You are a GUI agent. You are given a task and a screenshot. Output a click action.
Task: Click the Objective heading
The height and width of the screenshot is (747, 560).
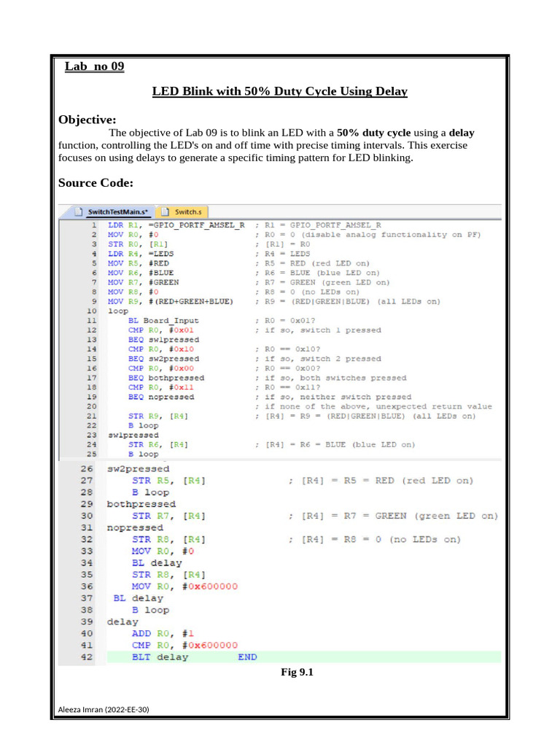[87, 119]
